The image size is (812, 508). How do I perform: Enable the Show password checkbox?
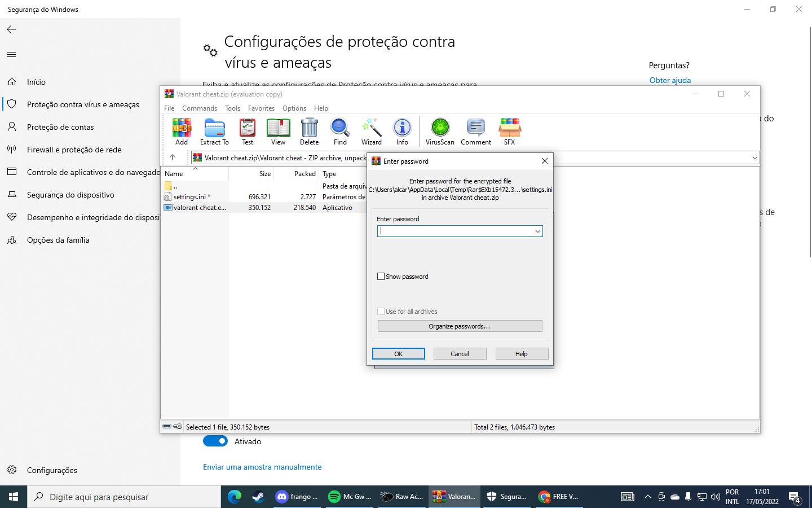pos(381,277)
